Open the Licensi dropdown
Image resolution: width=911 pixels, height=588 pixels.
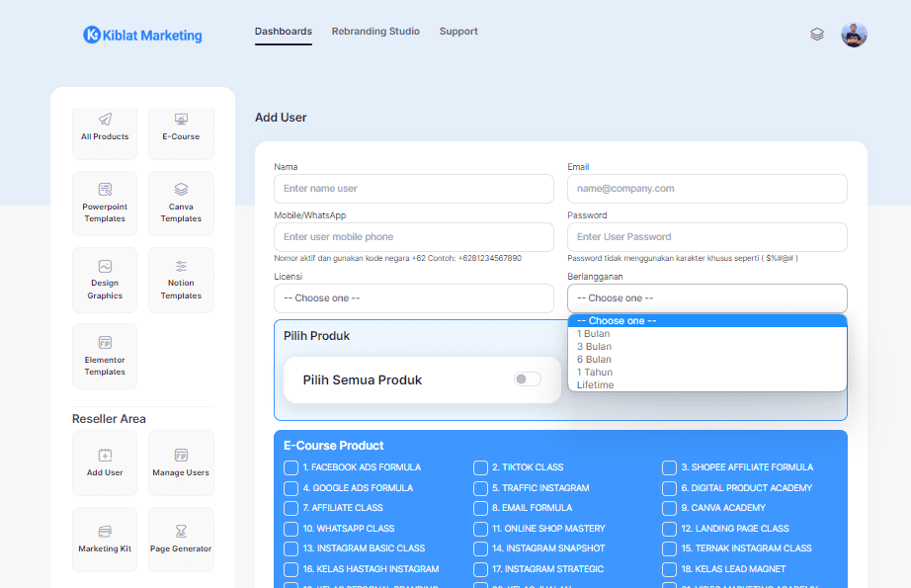pos(414,298)
